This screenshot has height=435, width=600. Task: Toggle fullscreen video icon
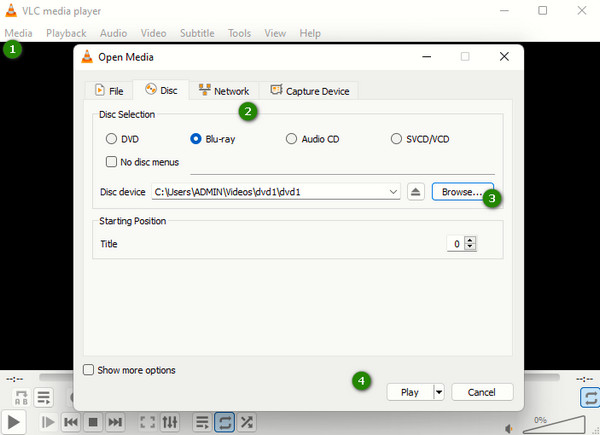click(147, 422)
